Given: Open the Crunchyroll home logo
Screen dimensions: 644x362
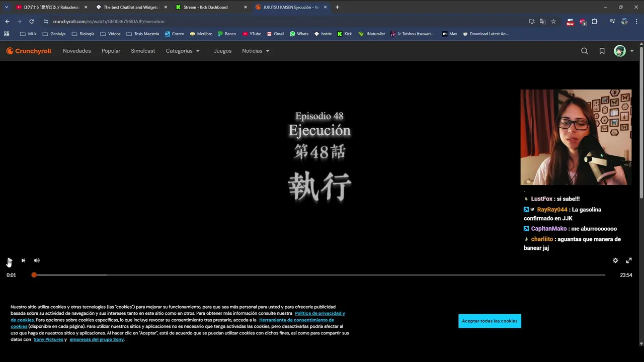Looking at the screenshot, I should coord(29,51).
